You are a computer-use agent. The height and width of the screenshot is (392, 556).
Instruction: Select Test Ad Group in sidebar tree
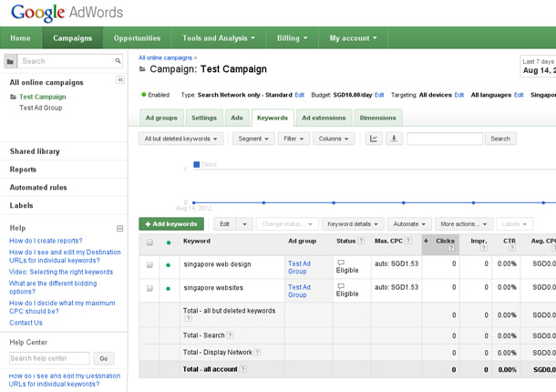pos(41,108)
